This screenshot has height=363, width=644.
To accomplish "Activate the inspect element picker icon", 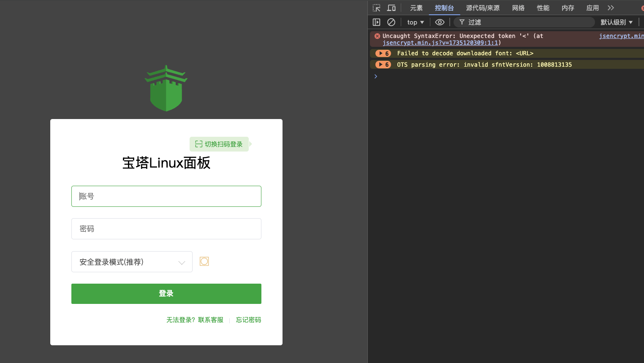I will (376, 8).
